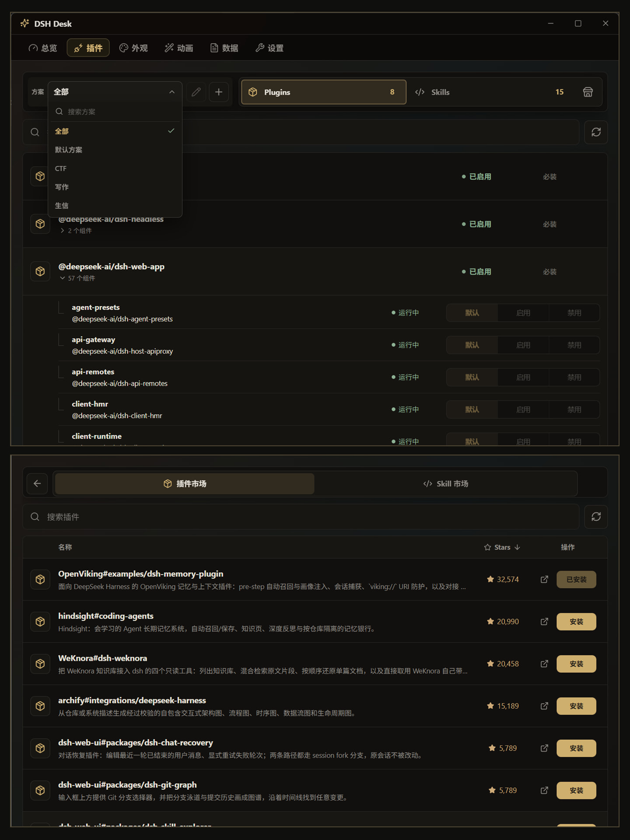This screenshot has height=840, width=630.
Task: Install archify#integrations/deepseek-harness plugin
Action: coord(576,706)
